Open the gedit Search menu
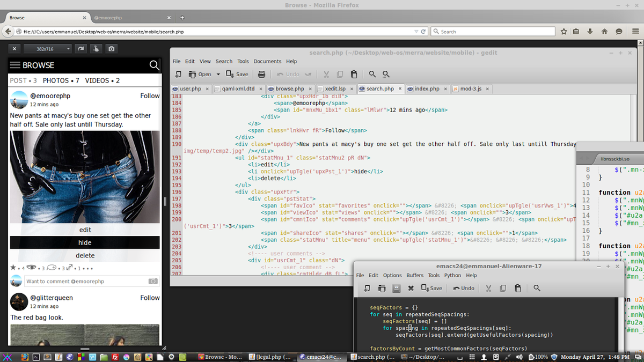This screenshot has height=362, width=644. coord(224,61)
